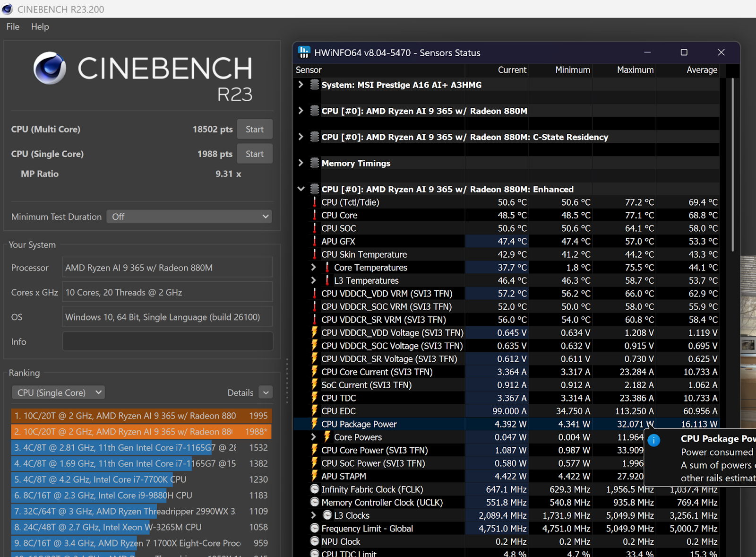Image resolution: width=756 pixels, height=557 pixels.
Task: Expand the Core Powers sub-list
Action: pos(313,437)
